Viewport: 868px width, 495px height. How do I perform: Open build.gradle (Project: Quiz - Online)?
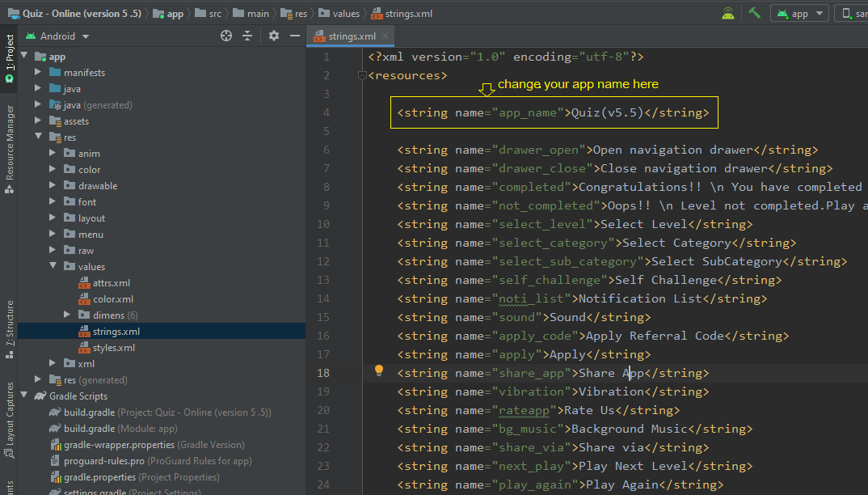(160, 412)
